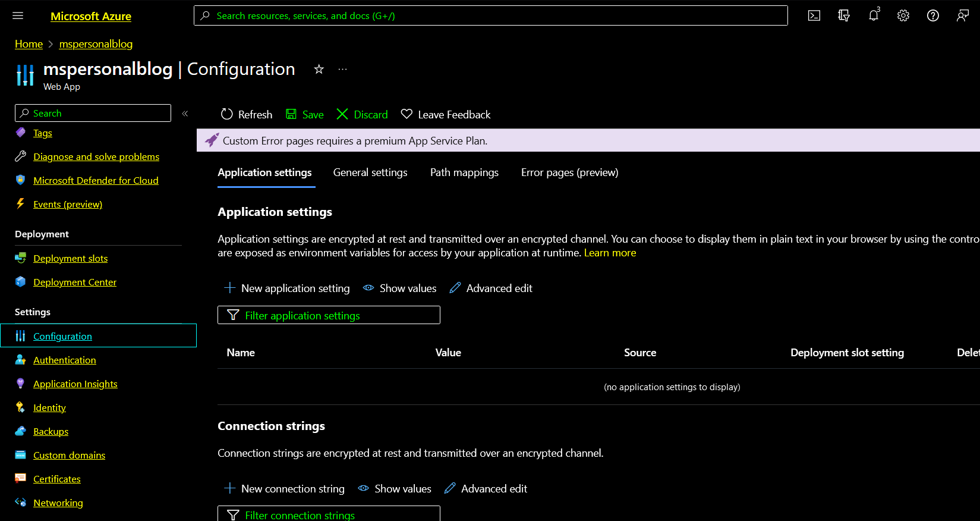
Task: Open Application Insights link
Action: point(75,384)
